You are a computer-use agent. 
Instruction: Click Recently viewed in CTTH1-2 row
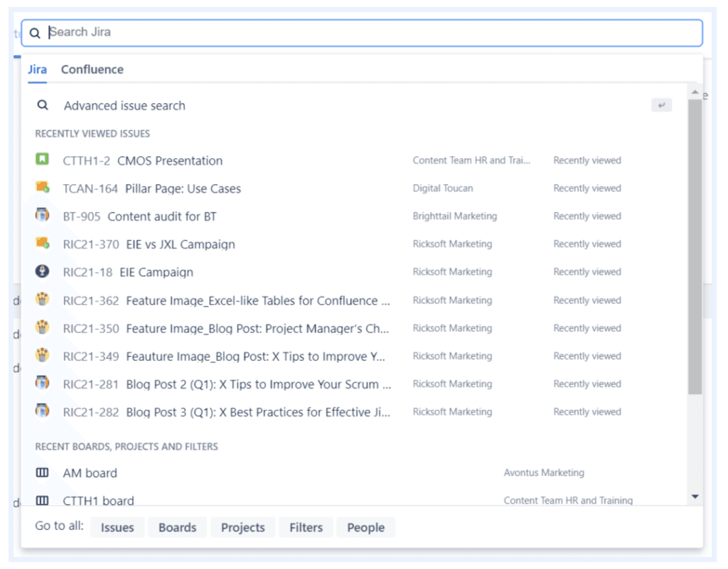(587, 160)
